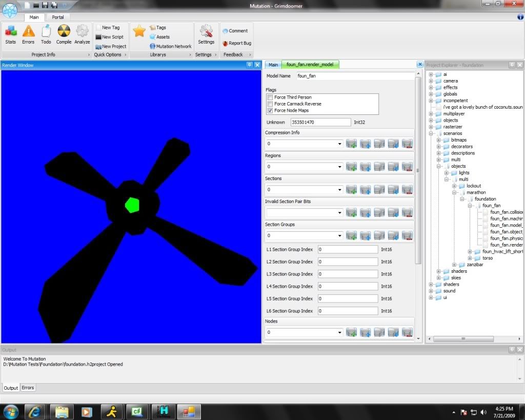Screen dimensions: 525x420
Task: Open the Nodes index dropdown
Action: pos(339,332)
